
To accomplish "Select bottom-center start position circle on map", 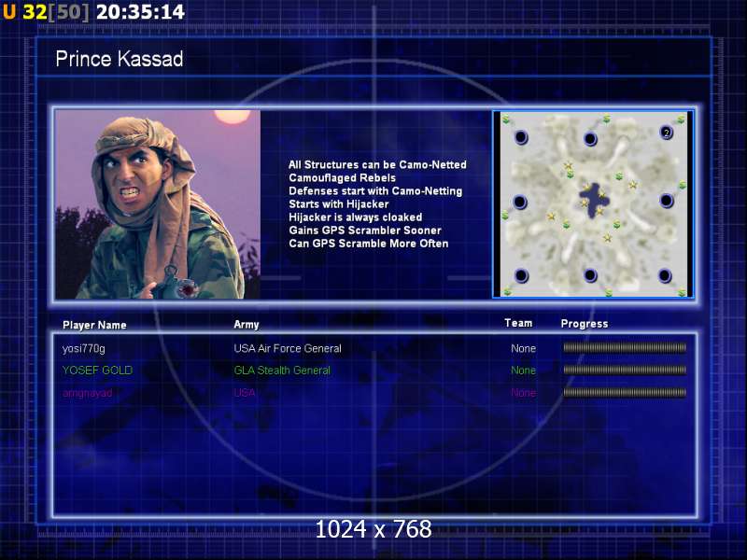I will tap(590, 274).
